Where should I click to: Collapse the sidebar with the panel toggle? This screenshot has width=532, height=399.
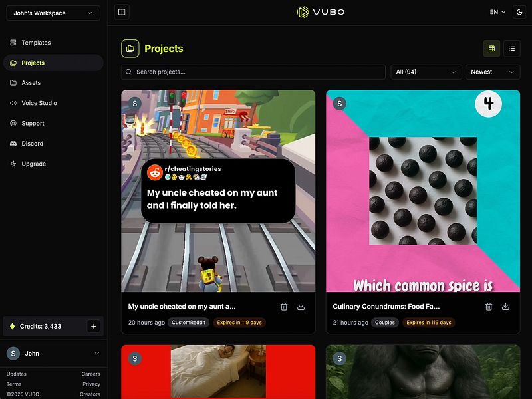122,12
